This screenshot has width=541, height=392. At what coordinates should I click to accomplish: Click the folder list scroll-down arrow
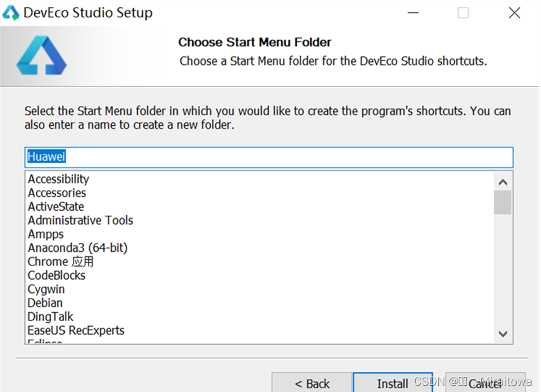click(x=503, y=333)
